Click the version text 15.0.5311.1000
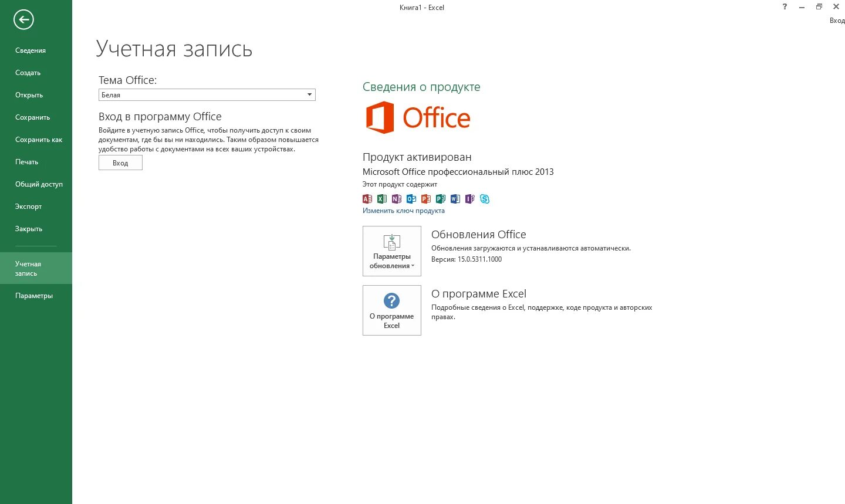The height and width of the screenshot is (504, 845). pyautogui.click(x=479, y=259)
